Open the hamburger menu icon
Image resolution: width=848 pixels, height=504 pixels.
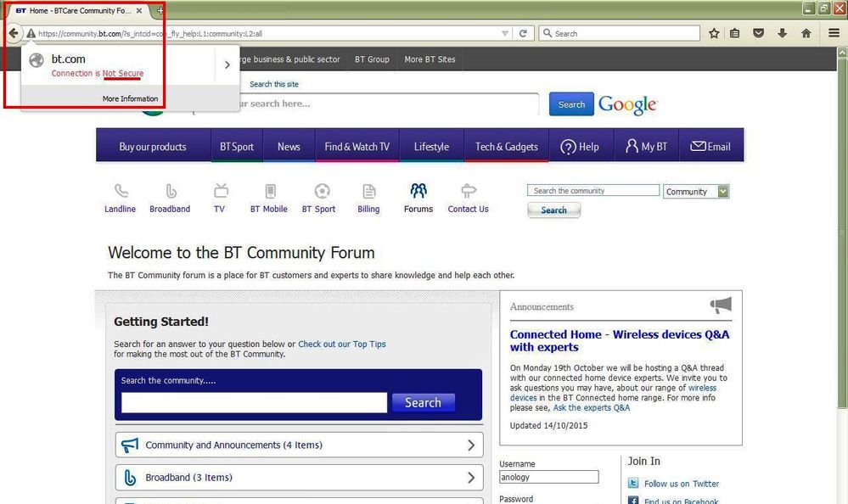(834, 34)
